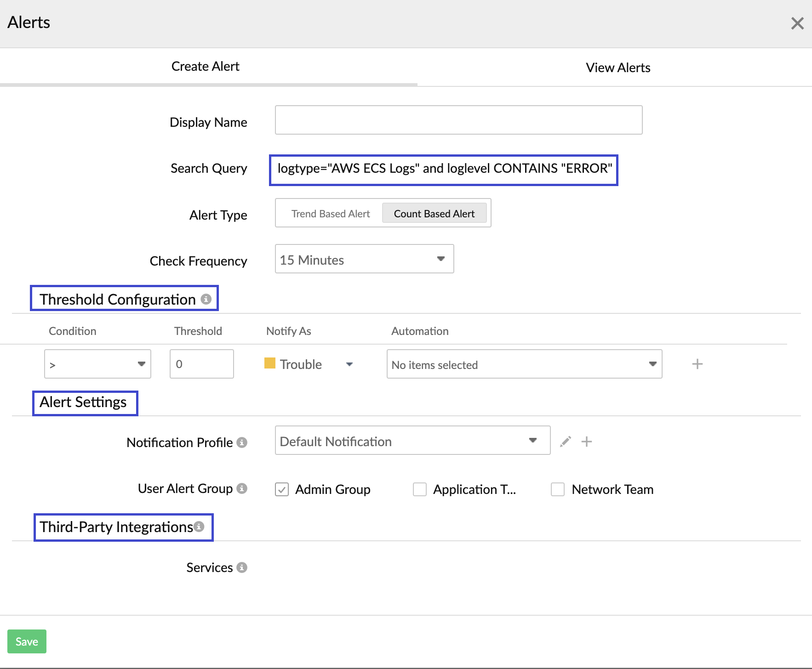Open the Automation items dropdown

point(524,364)
